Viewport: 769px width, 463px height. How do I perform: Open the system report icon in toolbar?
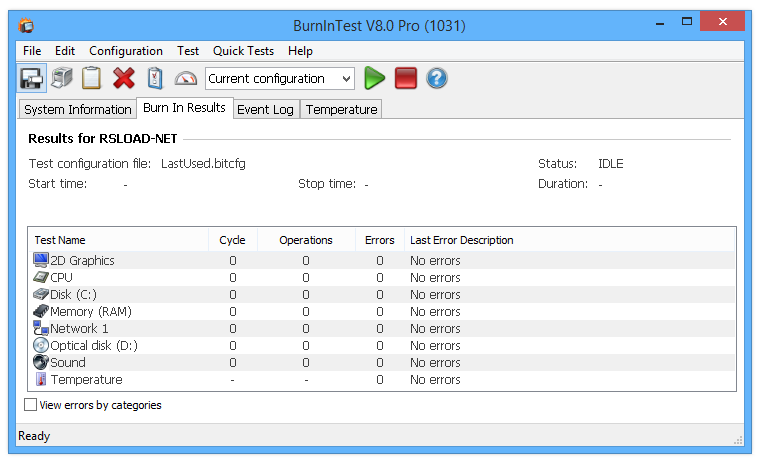coord(62,78)
